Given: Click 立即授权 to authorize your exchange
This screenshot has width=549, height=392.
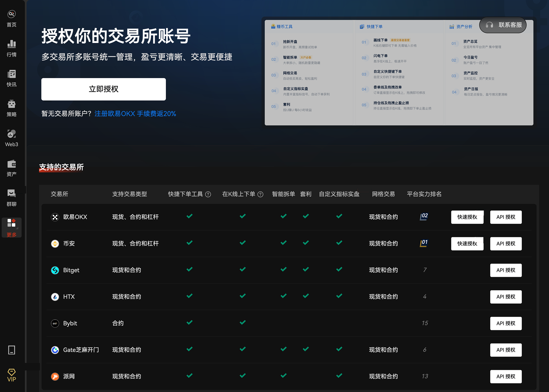Looking at the screenshot, I should [x=104, y=89].
